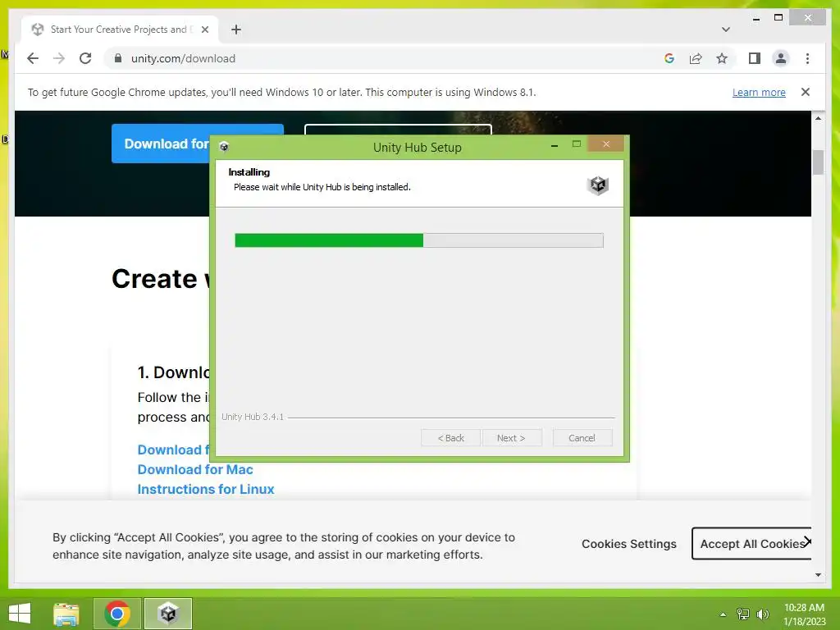Open the Download for Mac link
The width and height of the screenshot is (840, 630).
coord(195,469)
